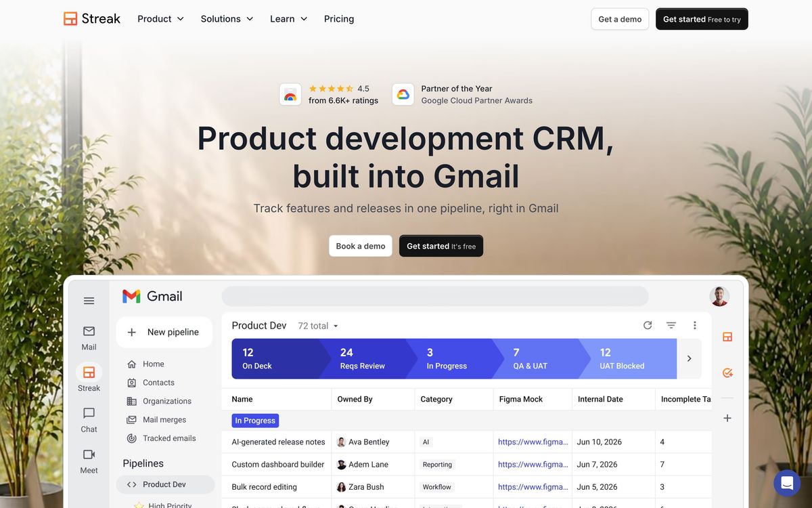Open Mail merges in the sidebar
Image resolution: width=812 pixels, height=508 pixels.
point(156,419)
